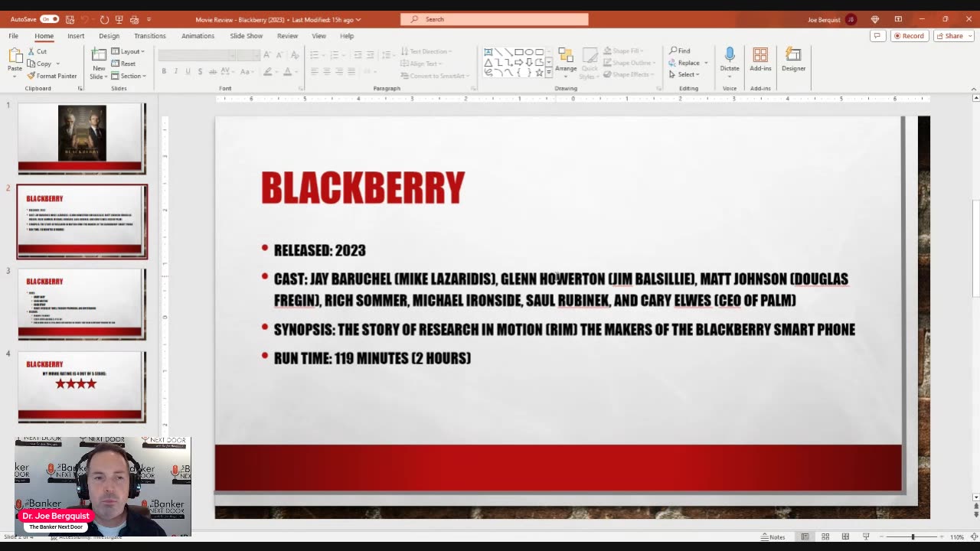This screenshot has height=551, width=980.
Task: Switch to Reading View icon
Action: click(845, 536)
